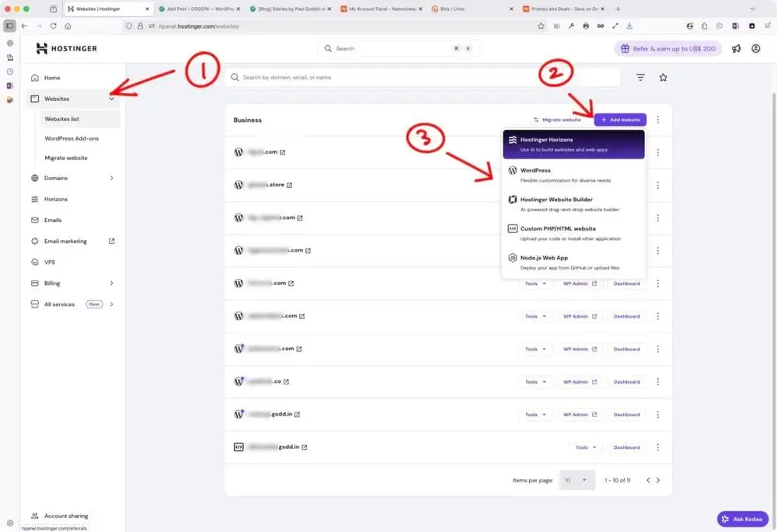Select Hostinger Horizons from the menu
The height and width of the screenshot is (532, 777).
coord(573,144)
